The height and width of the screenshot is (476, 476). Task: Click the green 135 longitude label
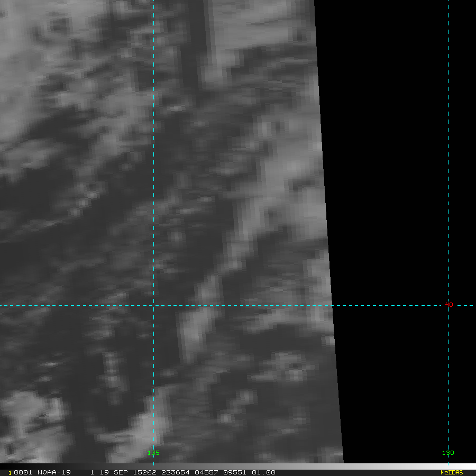coord(153,453)
